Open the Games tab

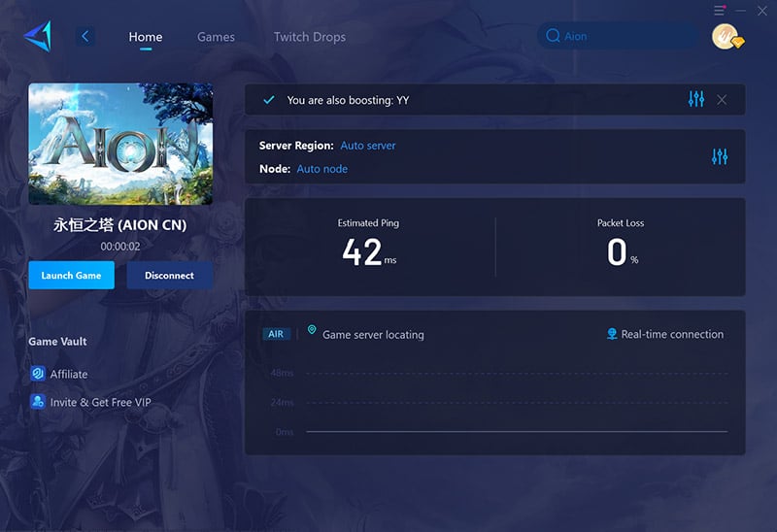tap(216, 37)
